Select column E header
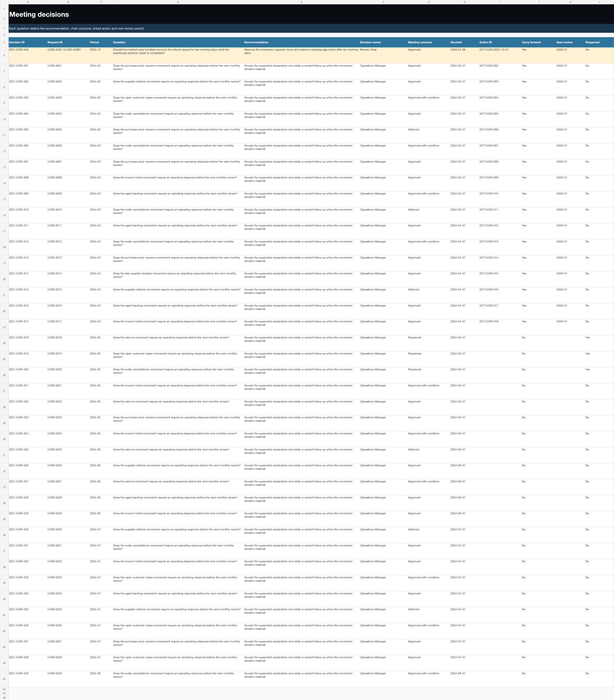This screenshot has width=614, height=700. click(301, 2)
